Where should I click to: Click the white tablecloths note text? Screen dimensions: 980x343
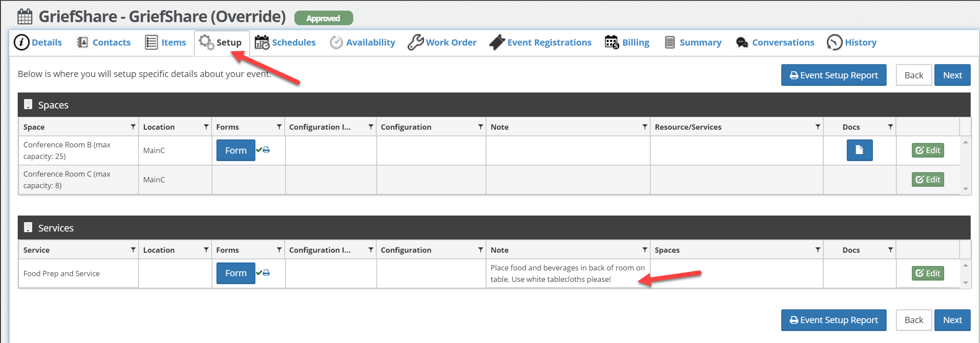[x=567, y=274]
